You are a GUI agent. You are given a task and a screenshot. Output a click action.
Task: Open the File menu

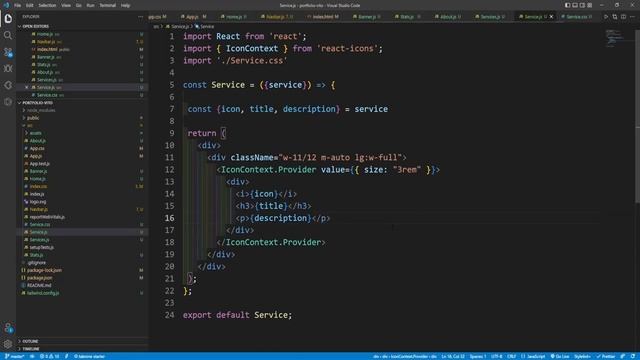[x=18, y=5]
